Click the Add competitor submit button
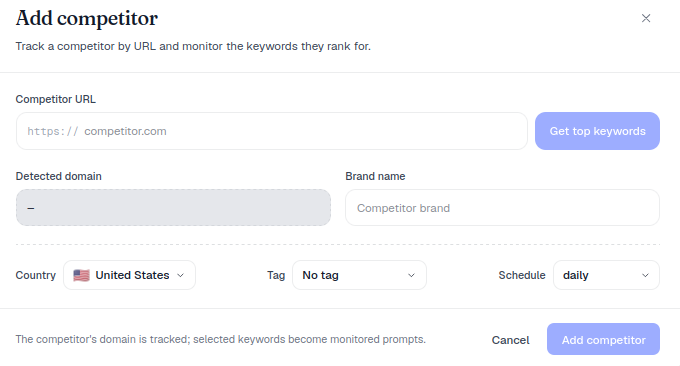The height and width of the screenshot is (366, 680). coord(603,339)
